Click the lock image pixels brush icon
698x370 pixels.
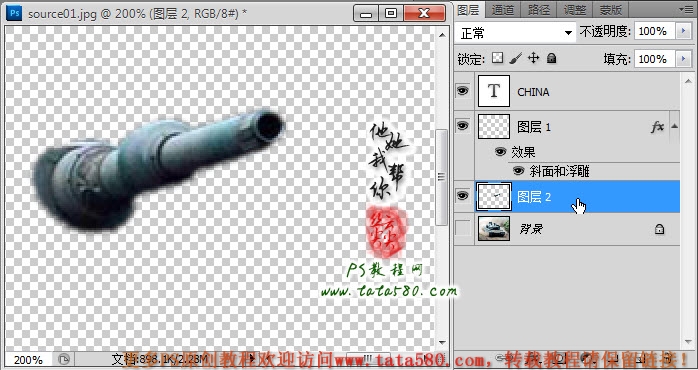(x=515, y=58)
